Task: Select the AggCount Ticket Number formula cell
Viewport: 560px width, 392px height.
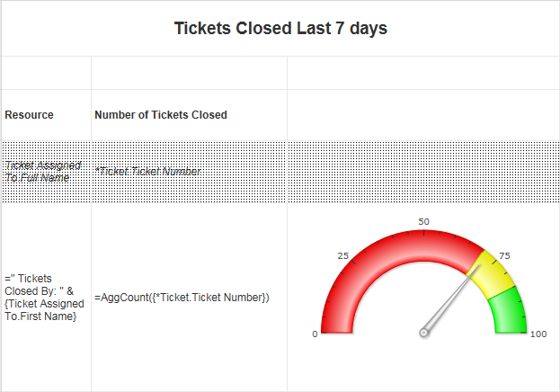Action: click(190, 297)
